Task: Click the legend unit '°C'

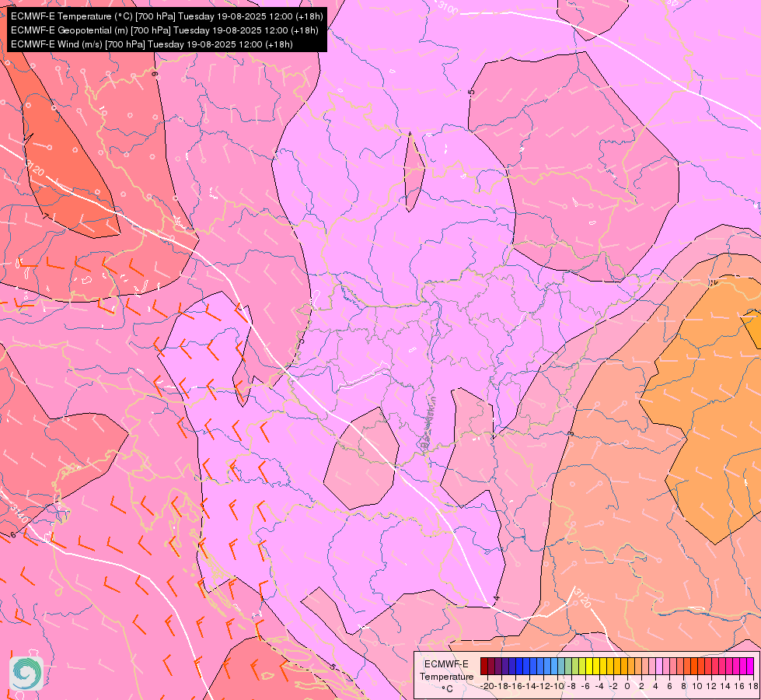Action: click(447, 689)
